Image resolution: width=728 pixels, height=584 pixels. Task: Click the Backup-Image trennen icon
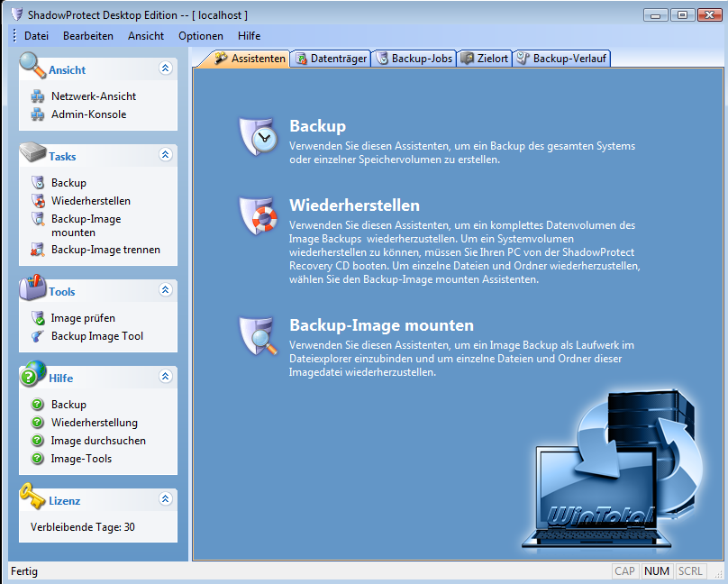tap(38, 250)
